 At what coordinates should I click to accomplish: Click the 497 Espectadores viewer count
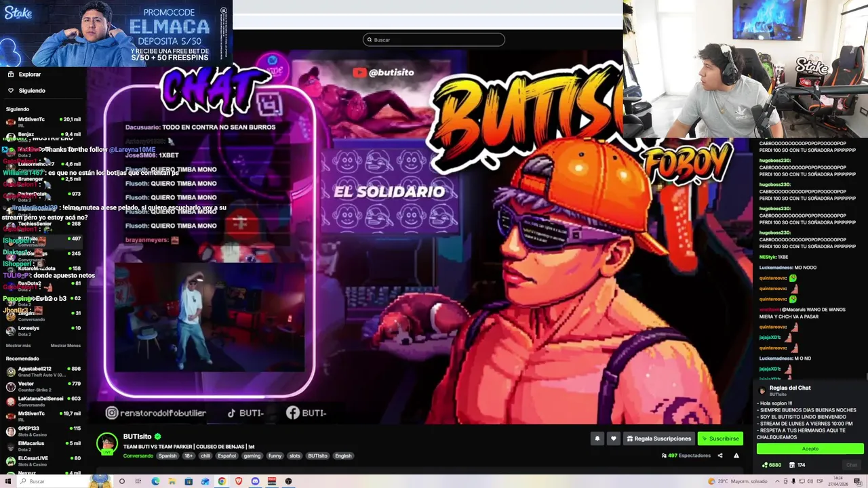click(686, 455)
